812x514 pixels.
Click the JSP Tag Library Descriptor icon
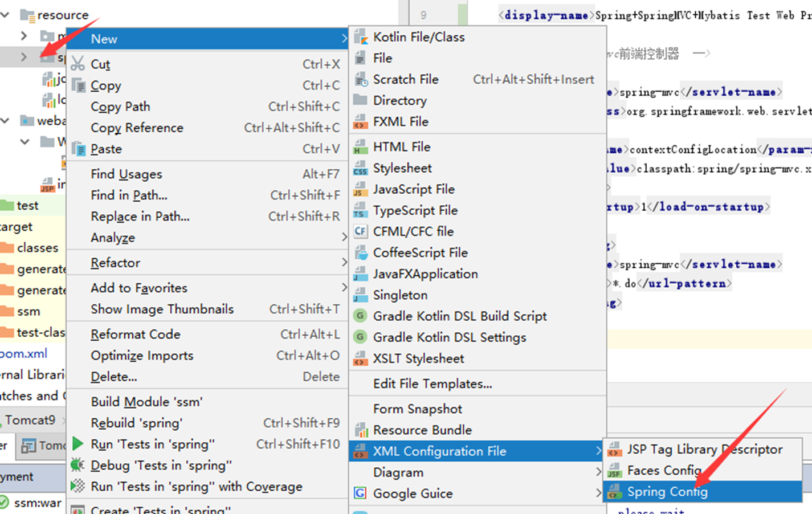pyautogui.click(x=614, y=450)
